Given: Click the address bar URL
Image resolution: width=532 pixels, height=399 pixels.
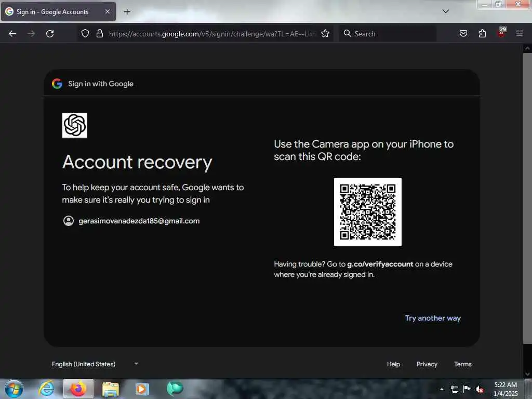Looking at the screenshot, I should pyautogui.click(x=212, y=34).
